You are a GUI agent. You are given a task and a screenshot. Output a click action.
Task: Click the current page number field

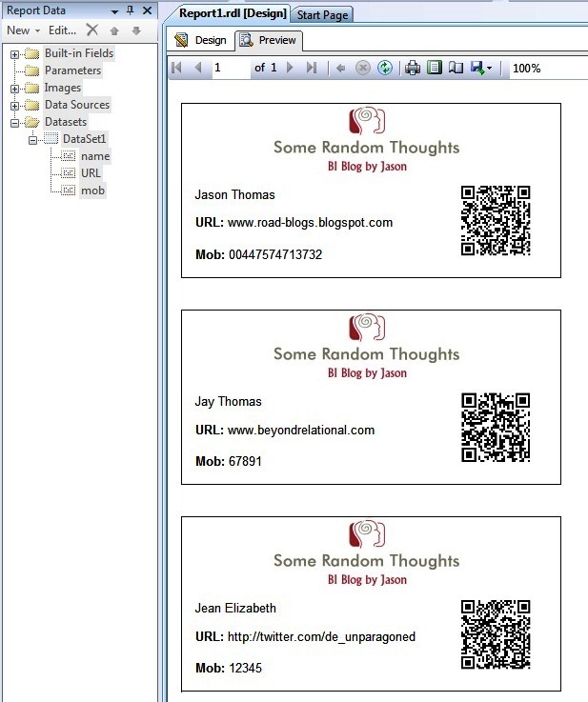click(231, 68)
